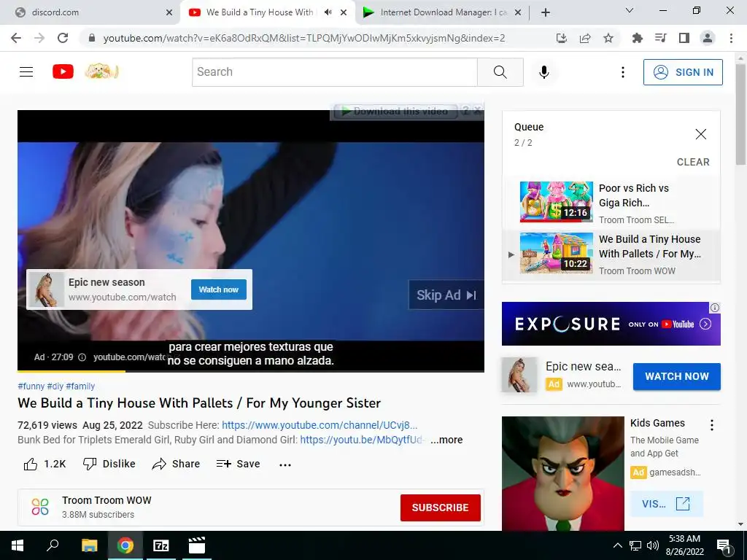Open the Windows Start menu
The height and width of the screenshot is (560, 747).
(18, 545)
